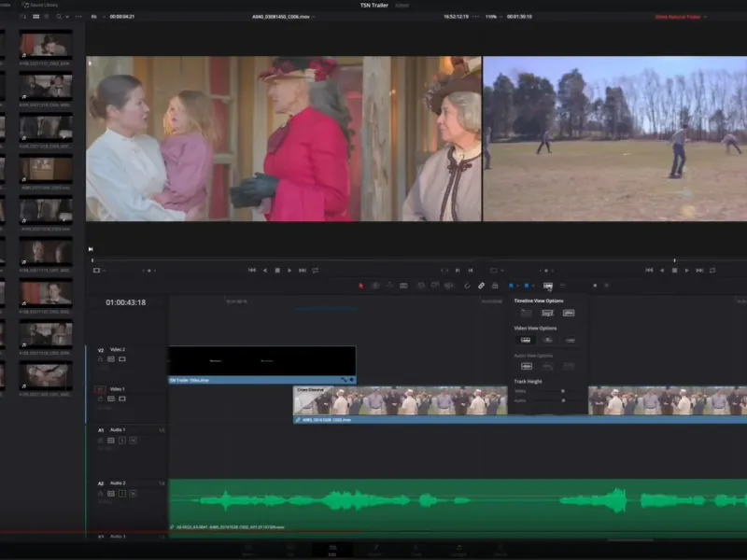The width and height of the screenshot is (747, 560).
Task: Pick the Blade Edit Mode tool
Action: pyautogui.click(x=403, y=286)
